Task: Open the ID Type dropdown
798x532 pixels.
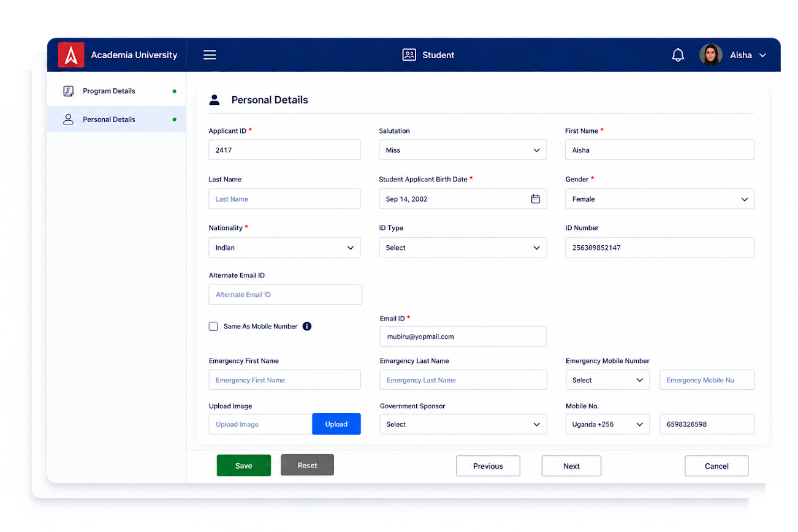Action: pyautogui.click(x=463, y=248)
